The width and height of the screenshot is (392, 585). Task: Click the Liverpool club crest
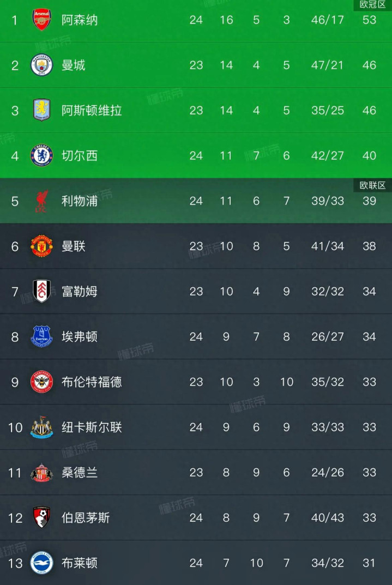(x=41, y=201)
